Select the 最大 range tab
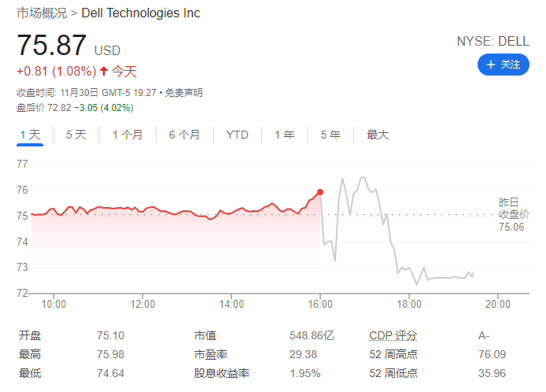This screenshot has height=392, width=546. [378, 135]
